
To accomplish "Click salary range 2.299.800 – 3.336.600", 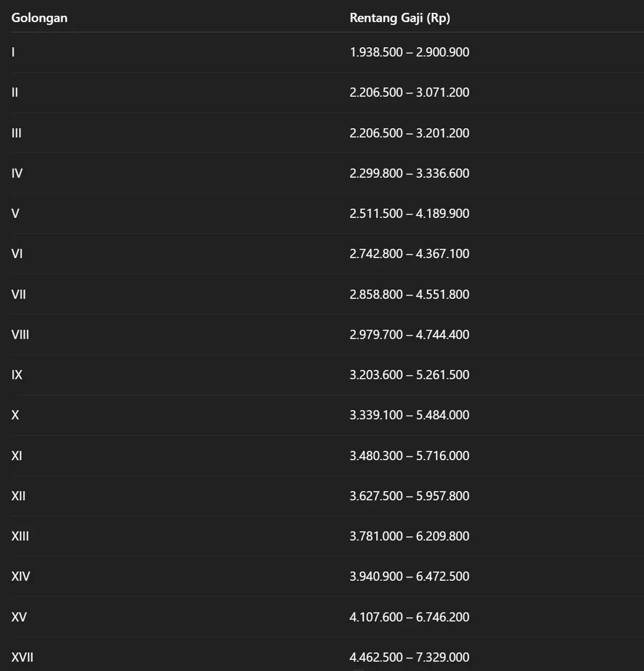I will pyautogui.click(x=409, y=173).
